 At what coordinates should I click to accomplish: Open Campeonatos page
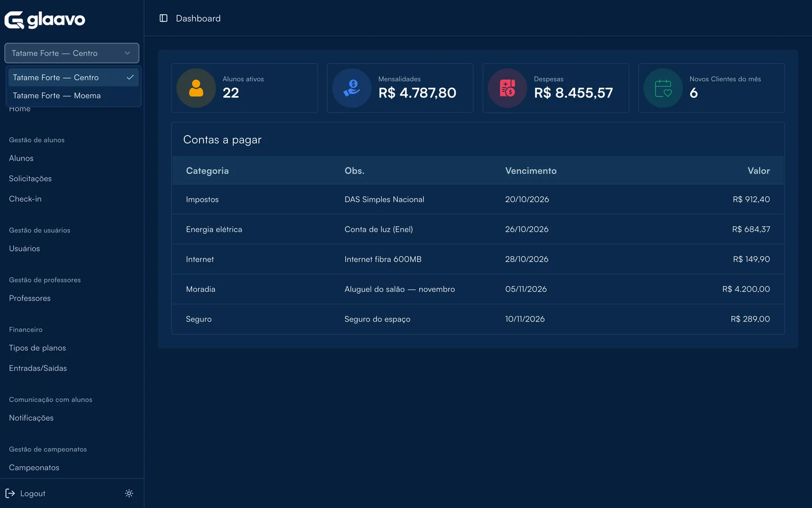34,467
